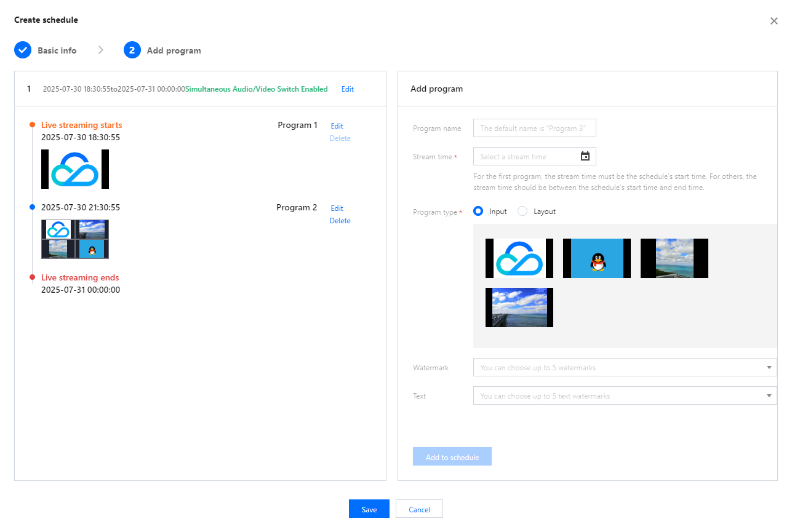Click the 2025-07-31 00:00:00 end timestamp under Live streaming ends
The height and width of the screenshot is (532, 792).
[x=81, y=290]
